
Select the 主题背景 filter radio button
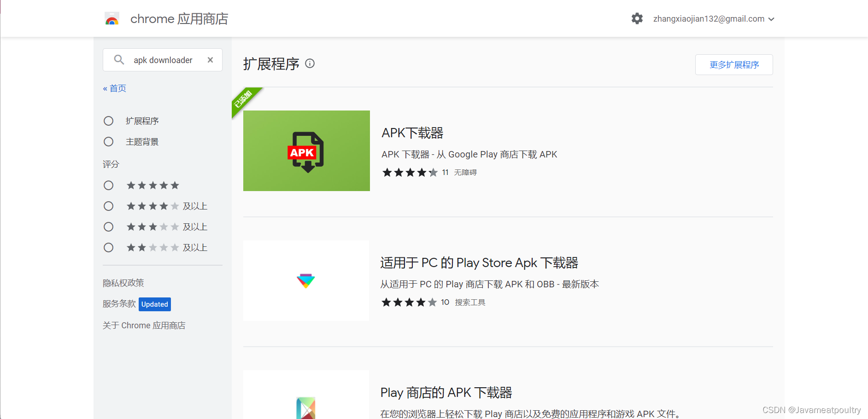109,141
